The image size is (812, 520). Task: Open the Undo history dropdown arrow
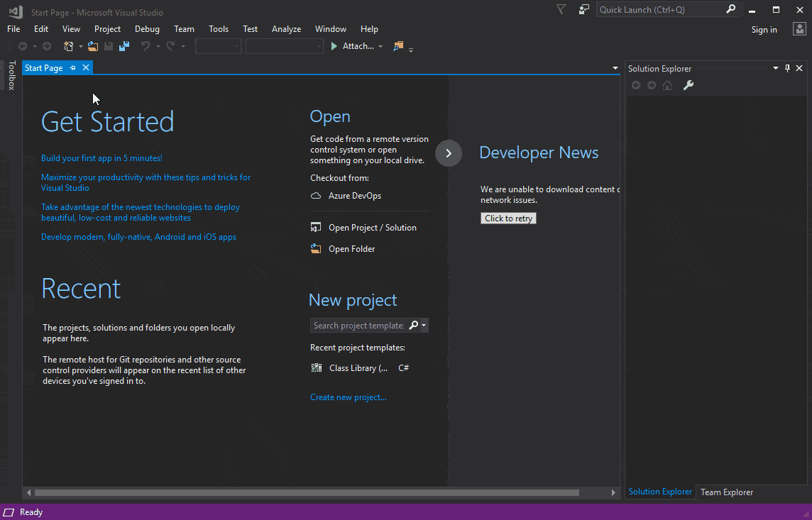[158, 47]
